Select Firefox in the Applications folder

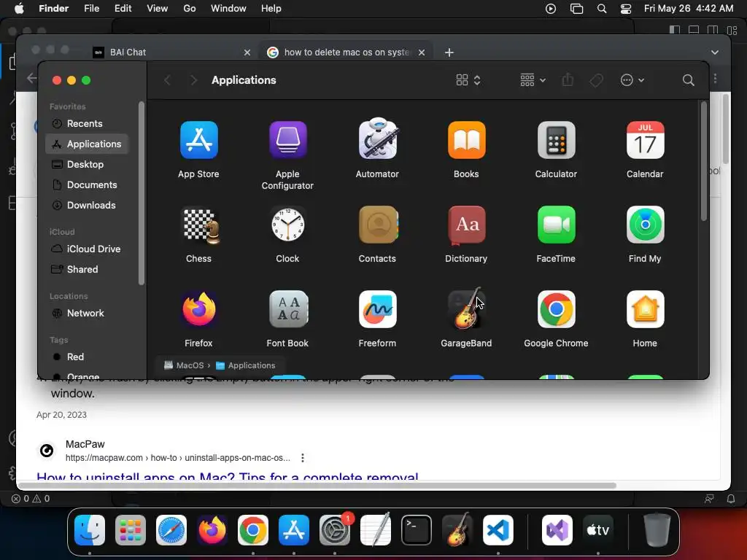coord(198,309)
